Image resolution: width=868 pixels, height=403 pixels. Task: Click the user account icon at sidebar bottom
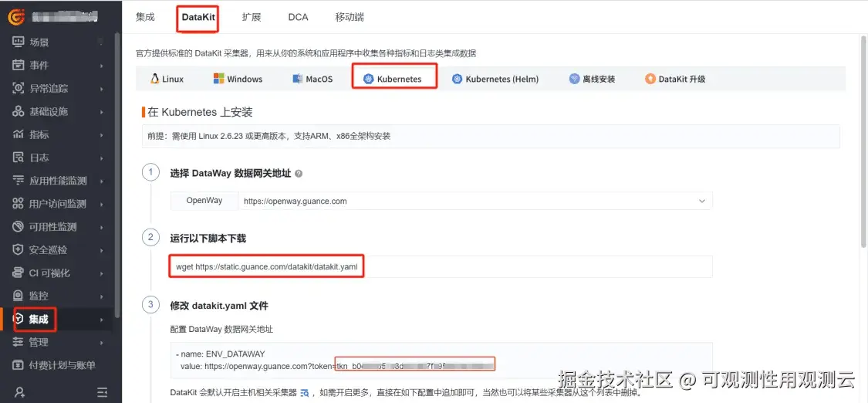(x=20, y=392)
